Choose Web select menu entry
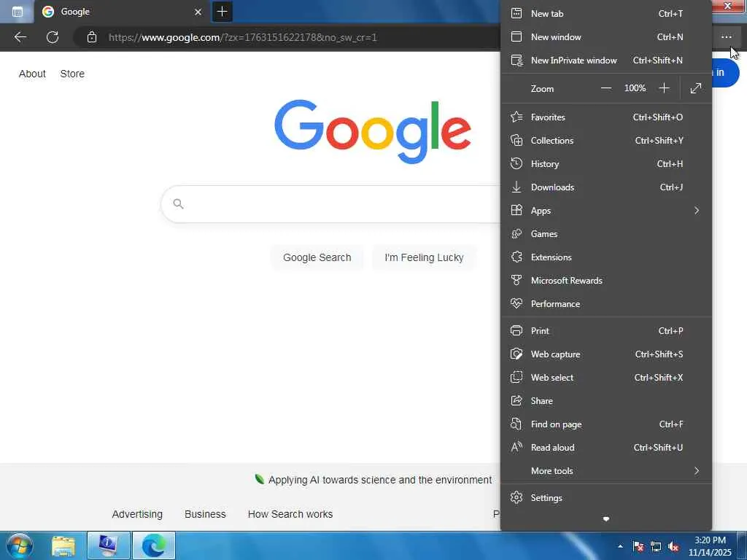The image size is (747, 560). [606, 377]
